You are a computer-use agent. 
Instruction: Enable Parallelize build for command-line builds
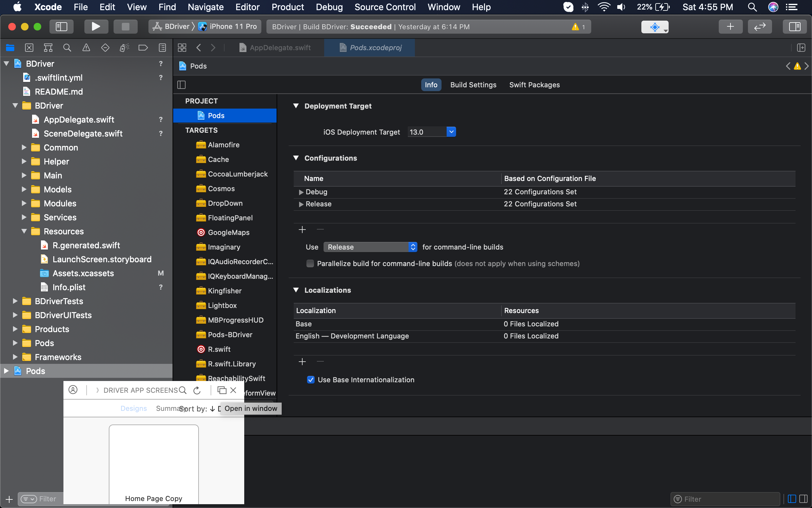click(311, 264)
